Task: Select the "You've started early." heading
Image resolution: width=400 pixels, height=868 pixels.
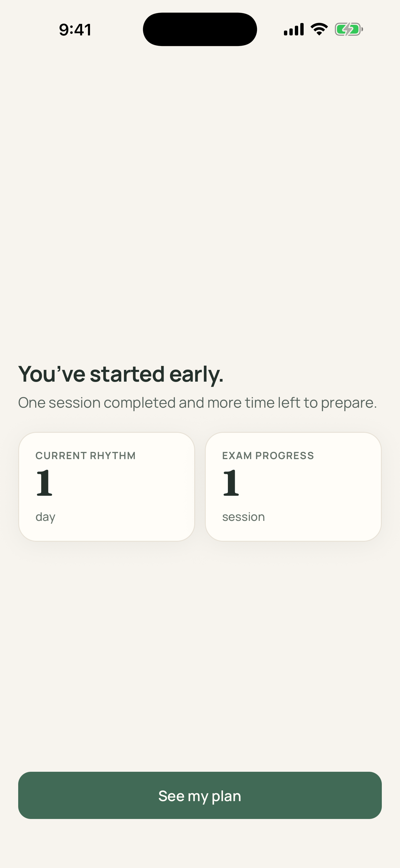Action: click(121, 374)
